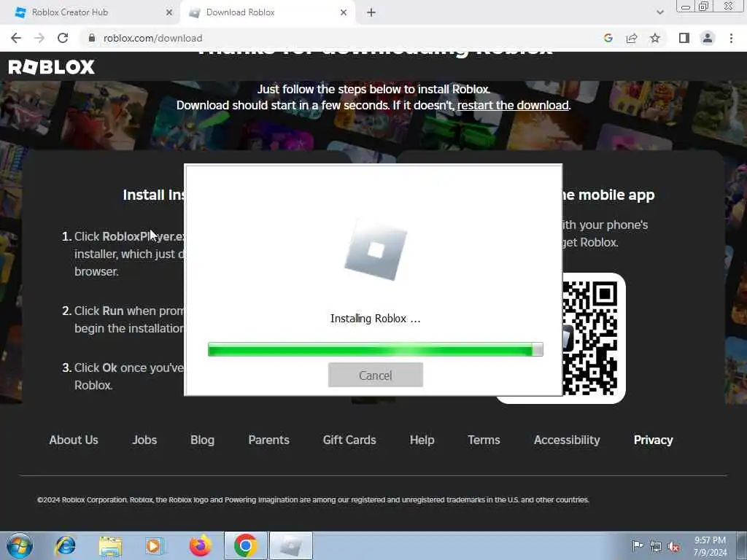Click the copyright notice '©2024 Roblox Corporation'
This screenshot has width=747, height=560.
(83, 500)
